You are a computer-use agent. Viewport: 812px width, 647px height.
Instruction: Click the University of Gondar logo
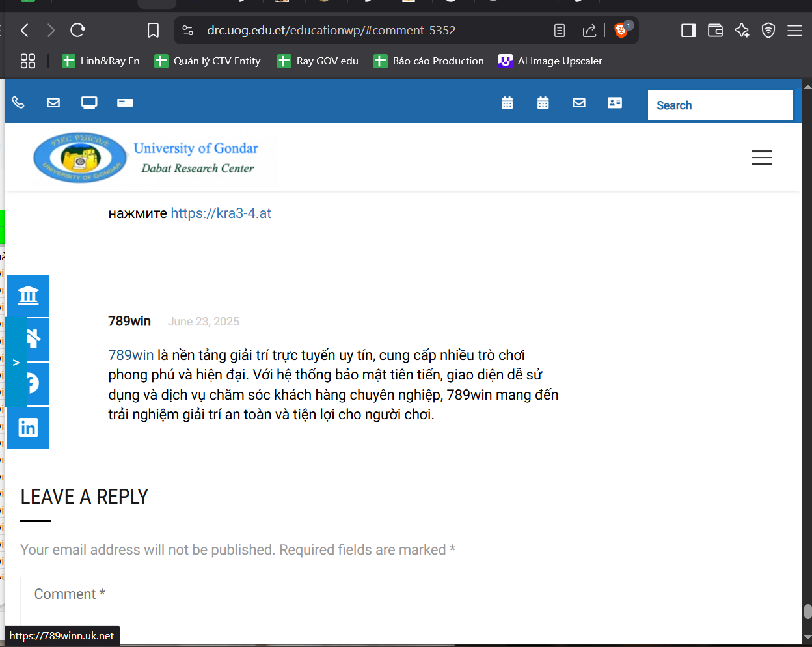coord(146,158)
